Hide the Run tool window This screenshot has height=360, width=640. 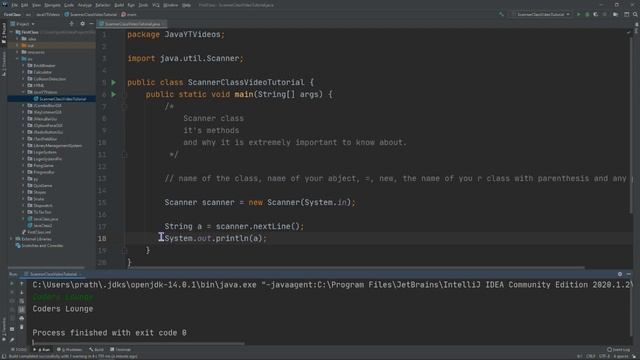click(629, 274)
